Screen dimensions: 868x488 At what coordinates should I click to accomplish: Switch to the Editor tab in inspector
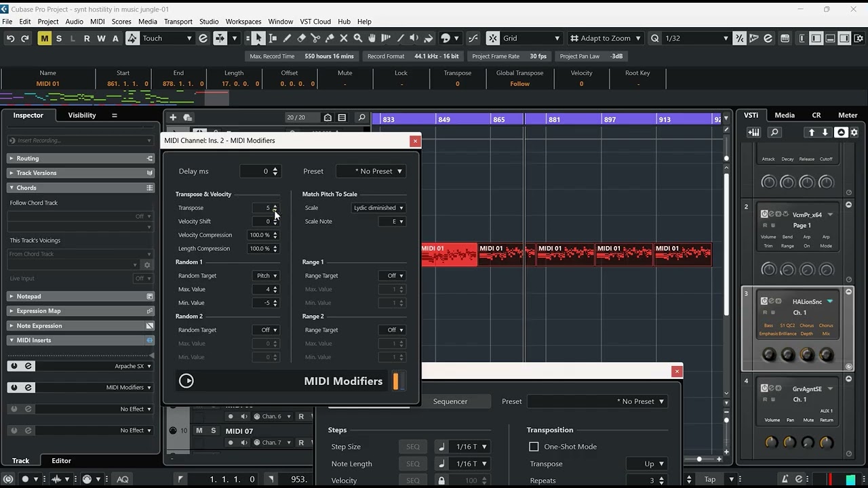[x=61, y=461]
